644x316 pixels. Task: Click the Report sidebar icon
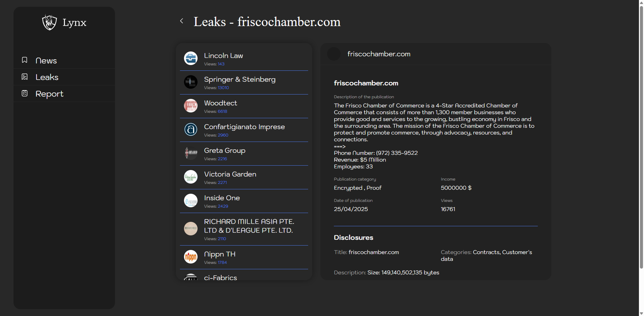click(x=25, y=93)
